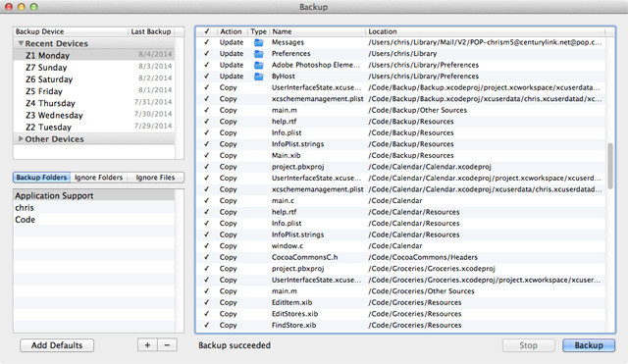Switch to the Ignore Files tab

[155, 178]
